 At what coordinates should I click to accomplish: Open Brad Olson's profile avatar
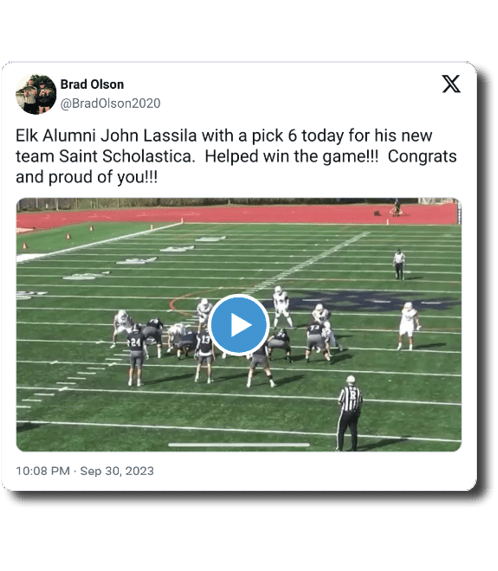tap(36, 94)
